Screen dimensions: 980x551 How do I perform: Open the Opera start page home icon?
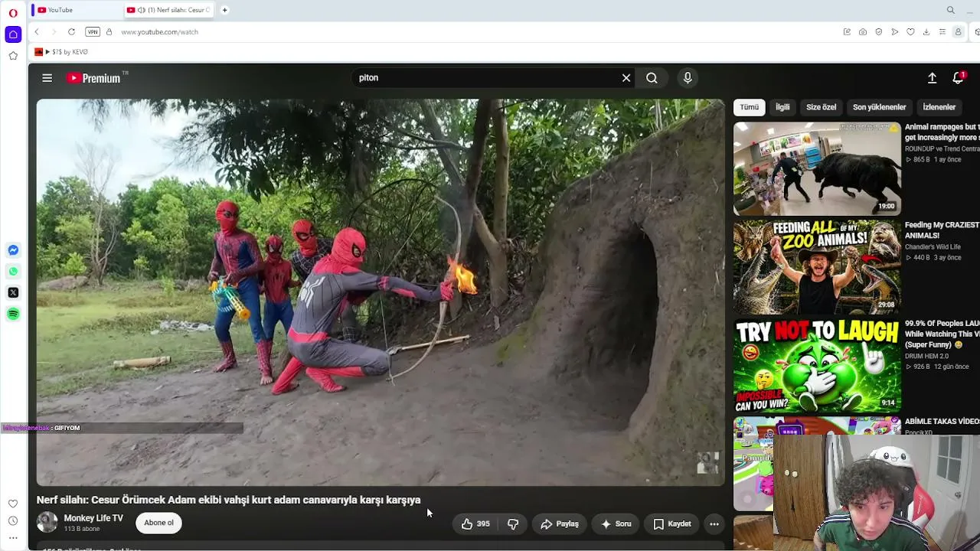point(13,34)
